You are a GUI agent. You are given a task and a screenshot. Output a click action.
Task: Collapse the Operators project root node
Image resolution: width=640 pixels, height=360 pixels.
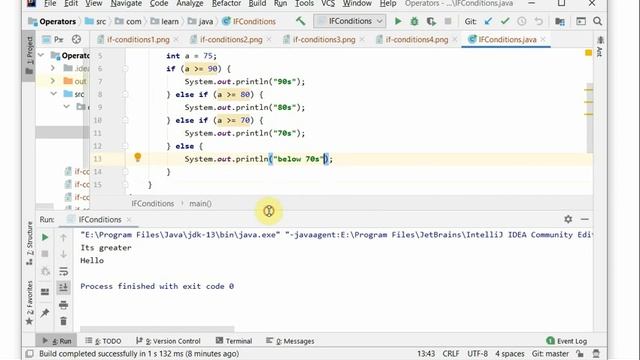click(x=41, y=55)
